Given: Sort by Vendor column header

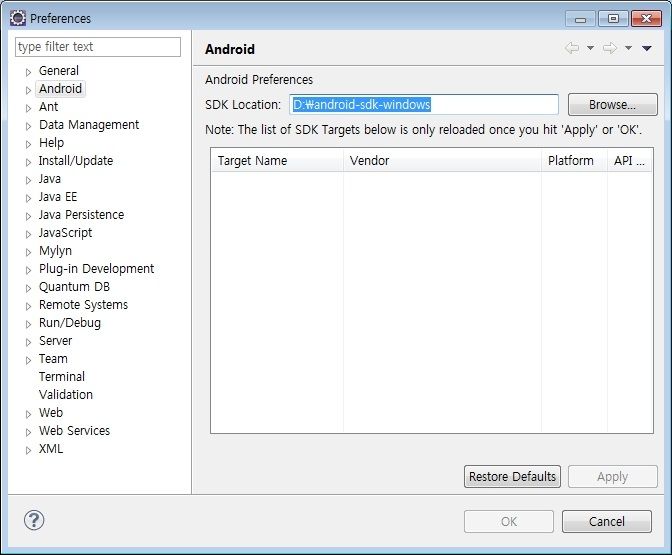Looking at the screenshot, I should click(442, 161).
